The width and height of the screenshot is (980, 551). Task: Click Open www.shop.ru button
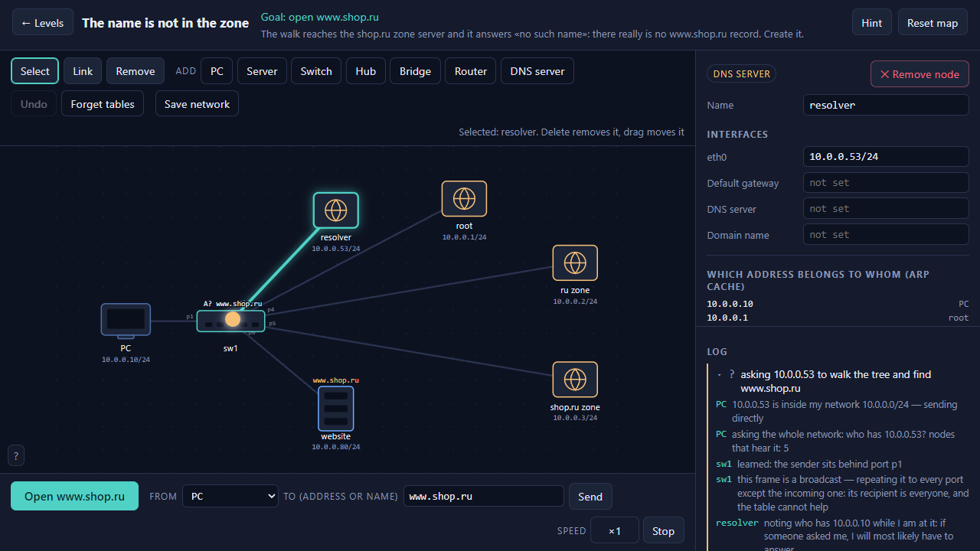pos(74,496)
